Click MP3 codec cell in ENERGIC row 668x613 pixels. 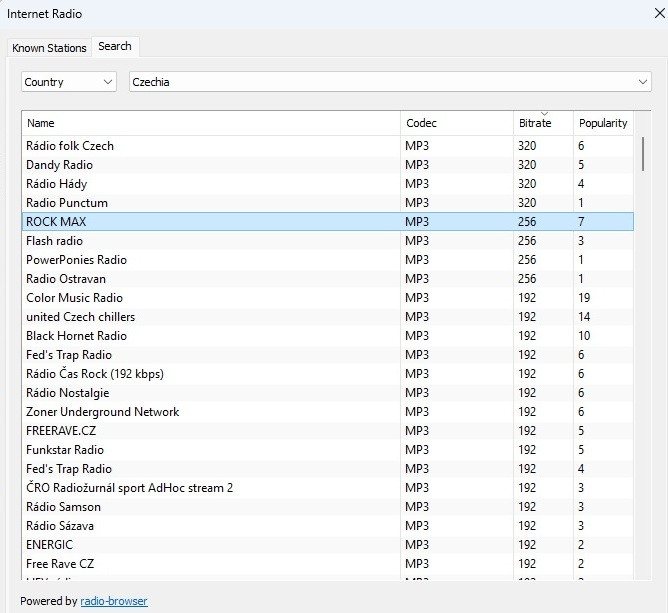[x=417, y=544]
